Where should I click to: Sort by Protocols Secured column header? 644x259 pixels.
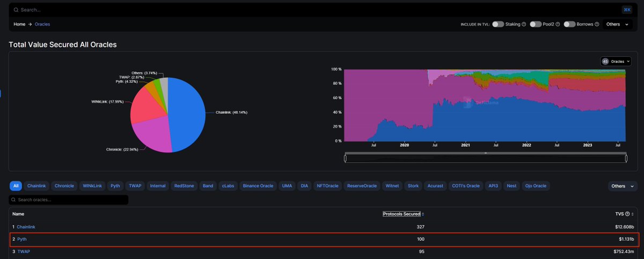point(401,214)
